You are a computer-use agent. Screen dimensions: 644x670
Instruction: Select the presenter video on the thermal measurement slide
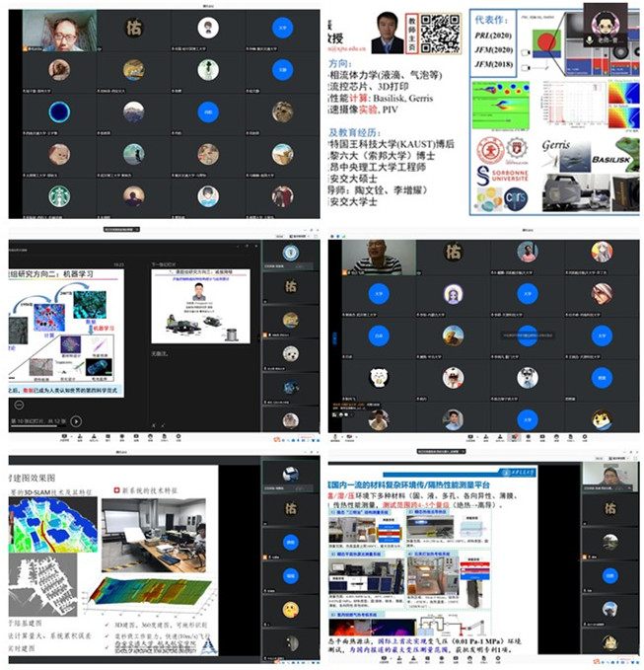point(609,477)
